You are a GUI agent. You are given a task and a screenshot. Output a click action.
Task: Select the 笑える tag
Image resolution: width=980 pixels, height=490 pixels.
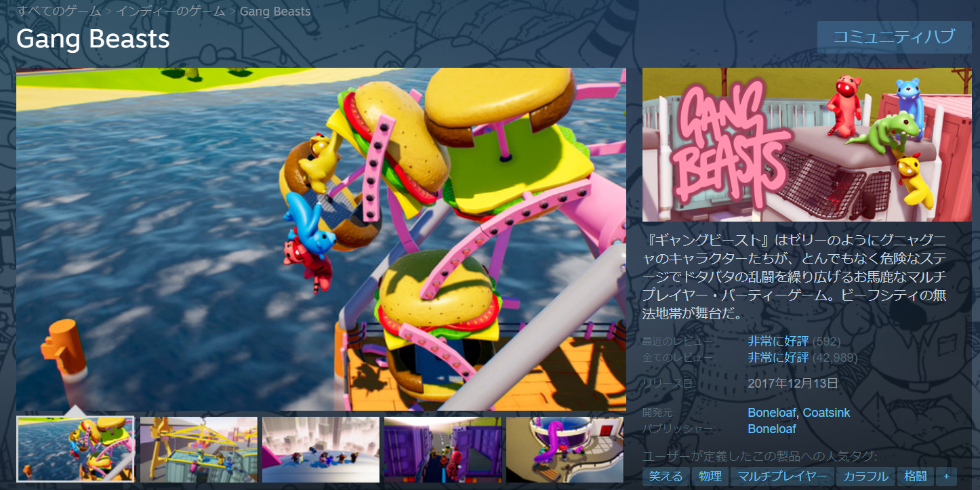[665, 476]
